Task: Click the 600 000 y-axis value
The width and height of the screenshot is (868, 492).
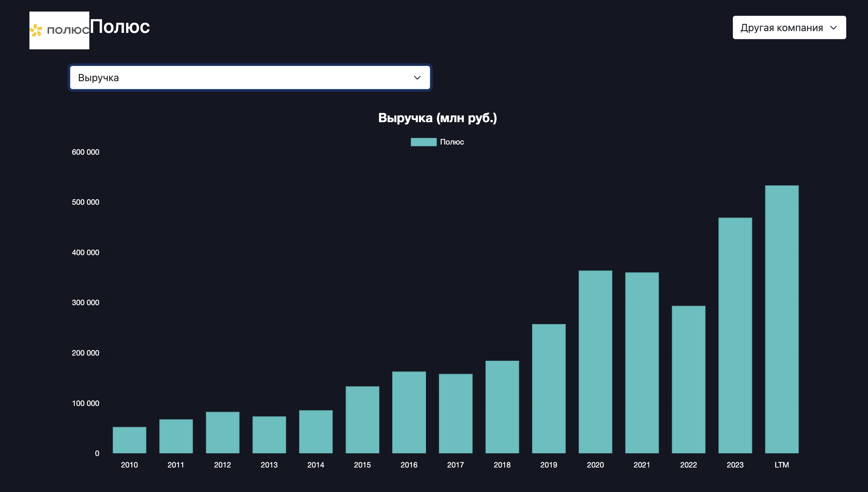Action: point(85,152)
